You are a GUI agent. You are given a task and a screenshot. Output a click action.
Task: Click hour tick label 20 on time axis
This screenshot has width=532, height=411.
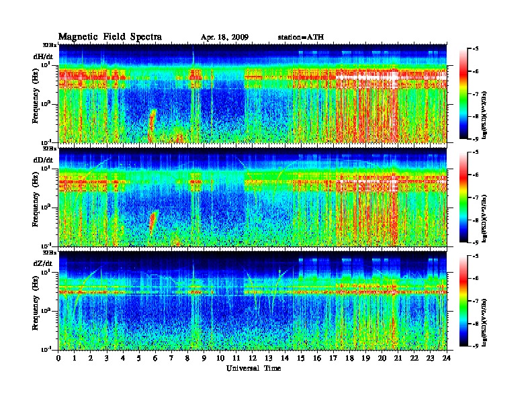[382, 359]
